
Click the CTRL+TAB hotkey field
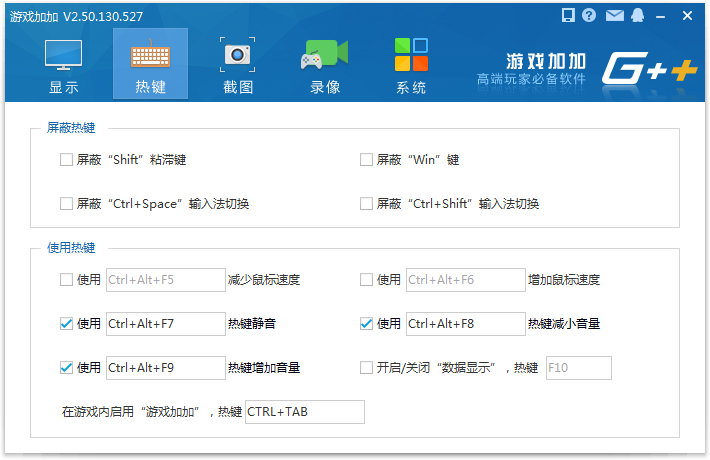(305, 412)
